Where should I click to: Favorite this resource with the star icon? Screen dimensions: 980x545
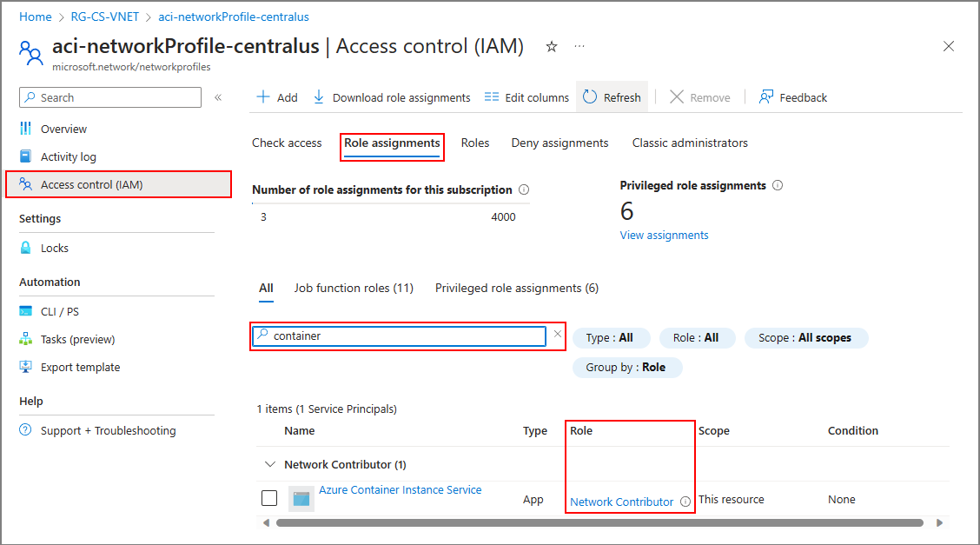(x=551, y=46)
